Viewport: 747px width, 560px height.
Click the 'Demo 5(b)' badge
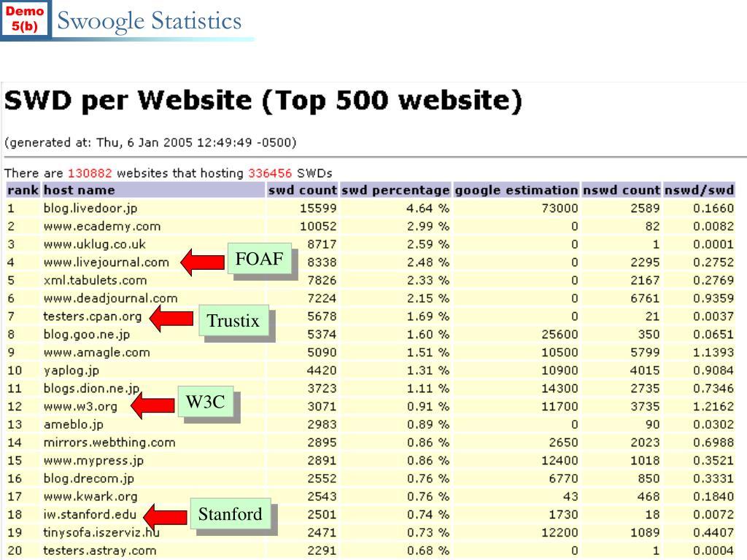click(x=25, y=19)
